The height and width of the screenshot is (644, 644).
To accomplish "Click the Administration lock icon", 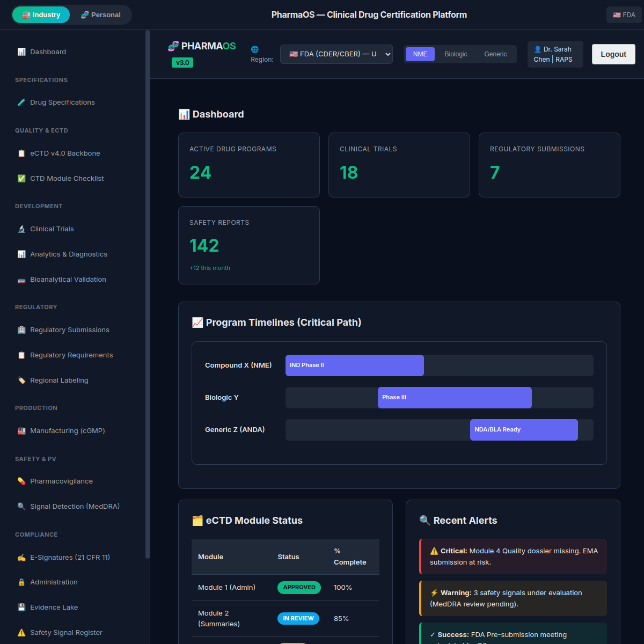I will tap(21, 582).
